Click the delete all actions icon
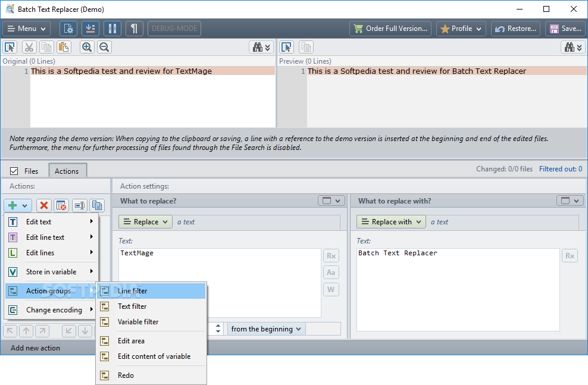The image size is (588, 385). (x=61, y=205)
